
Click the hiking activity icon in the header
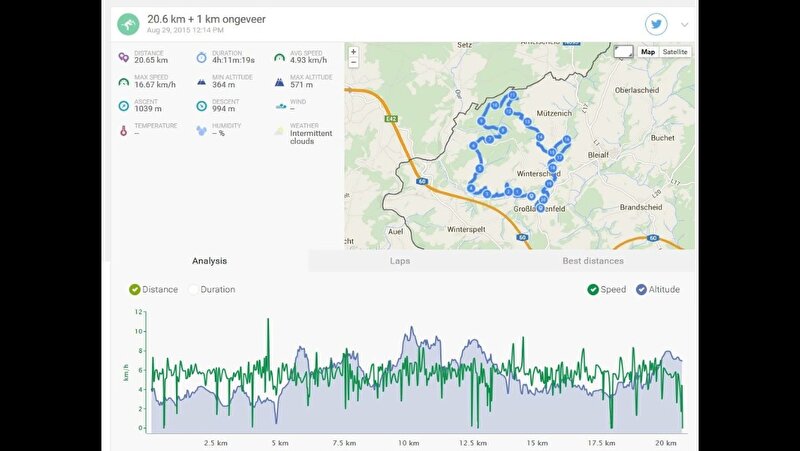(128, 24)
